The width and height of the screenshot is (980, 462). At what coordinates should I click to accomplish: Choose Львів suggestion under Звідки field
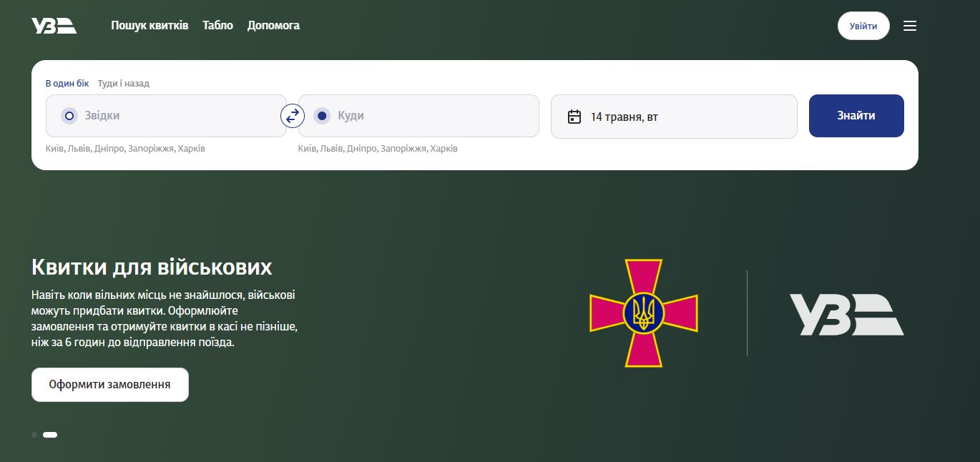[79, 149]
